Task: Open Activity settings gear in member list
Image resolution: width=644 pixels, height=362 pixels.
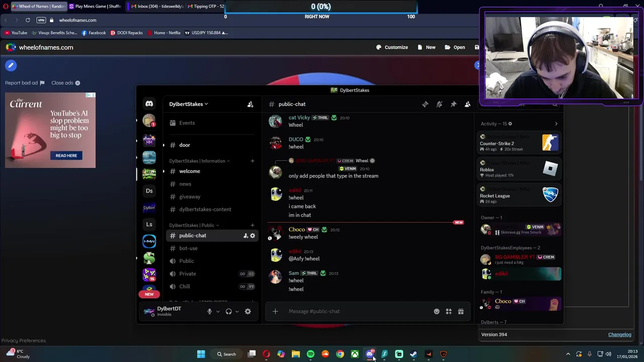Action: 510,124
